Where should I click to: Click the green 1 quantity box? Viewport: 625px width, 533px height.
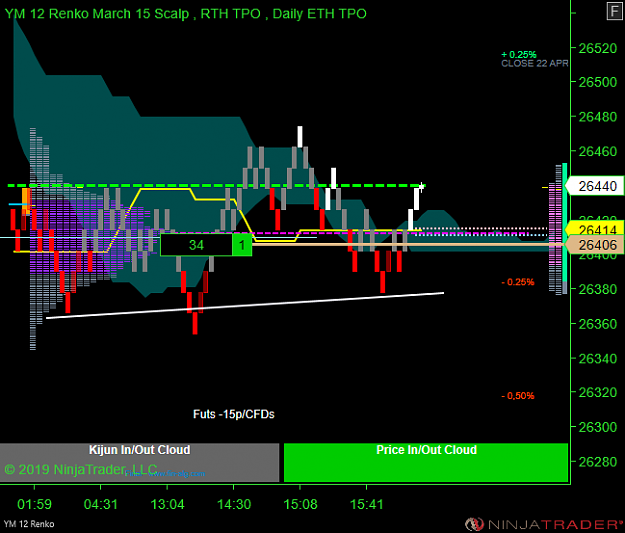(x=242, y=245)
